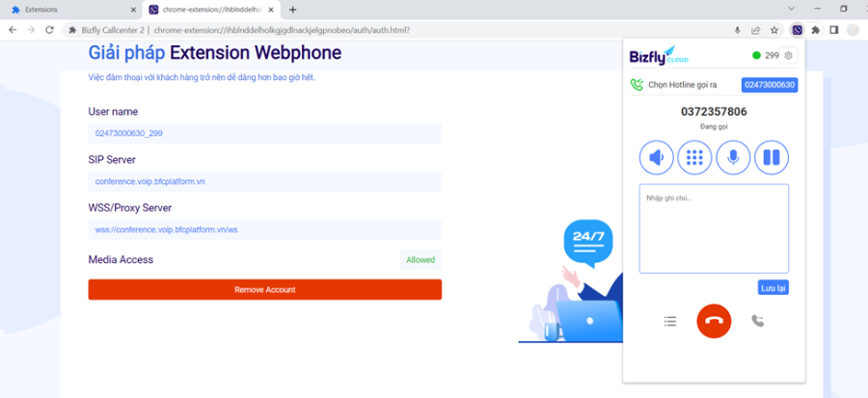Click the SIP Server input field
This screenshot has width=868, height=398.
click(264, 181)
